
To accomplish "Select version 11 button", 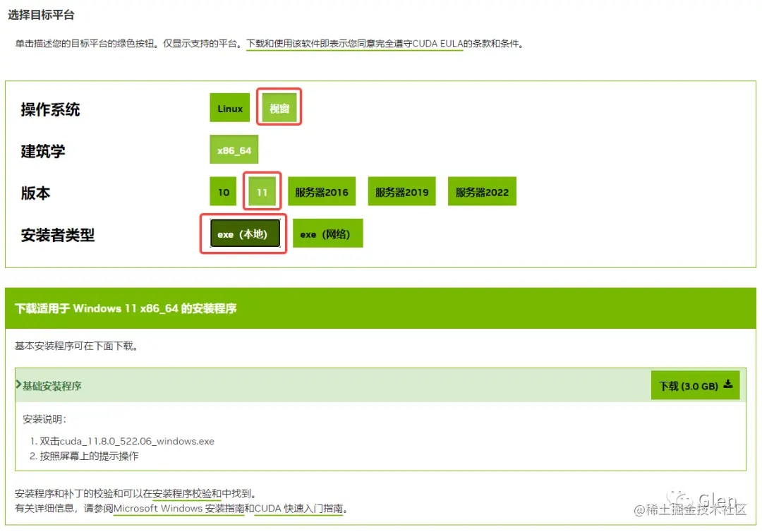I will 262,191.
